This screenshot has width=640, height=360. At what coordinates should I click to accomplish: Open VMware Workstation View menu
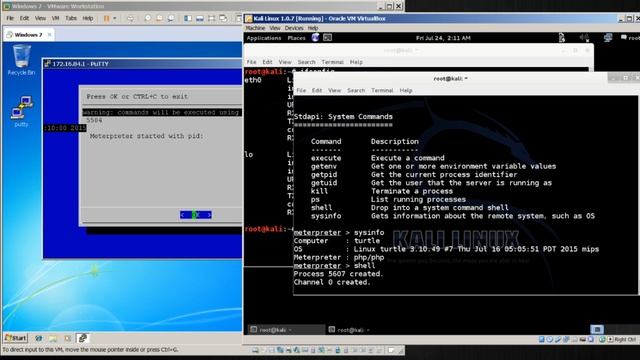[40, 18]
